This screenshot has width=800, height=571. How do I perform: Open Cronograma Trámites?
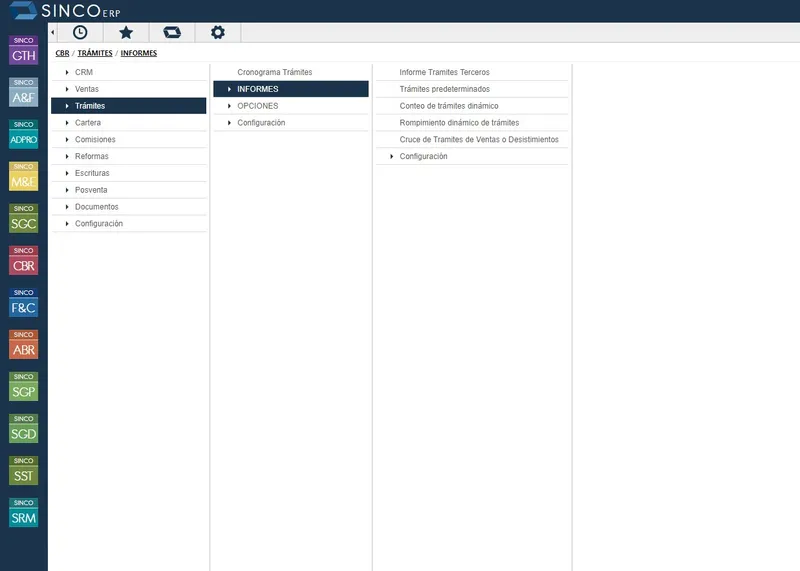point(291,72)
